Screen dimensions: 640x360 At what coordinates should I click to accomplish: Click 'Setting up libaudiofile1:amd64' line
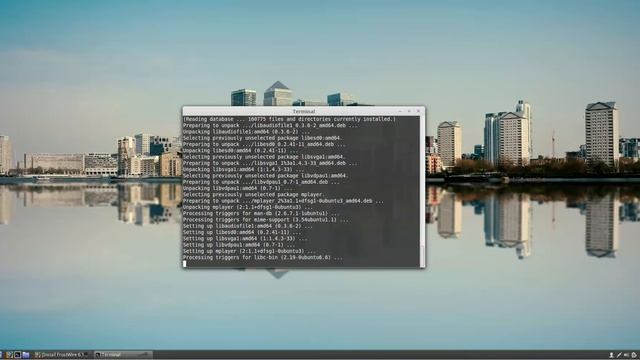click(248, 226)
